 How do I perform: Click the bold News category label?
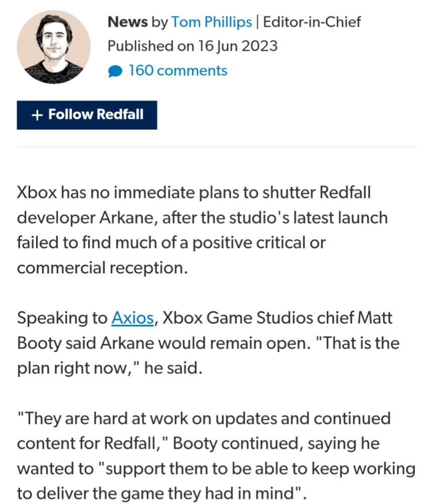click(x=127, y=22)
